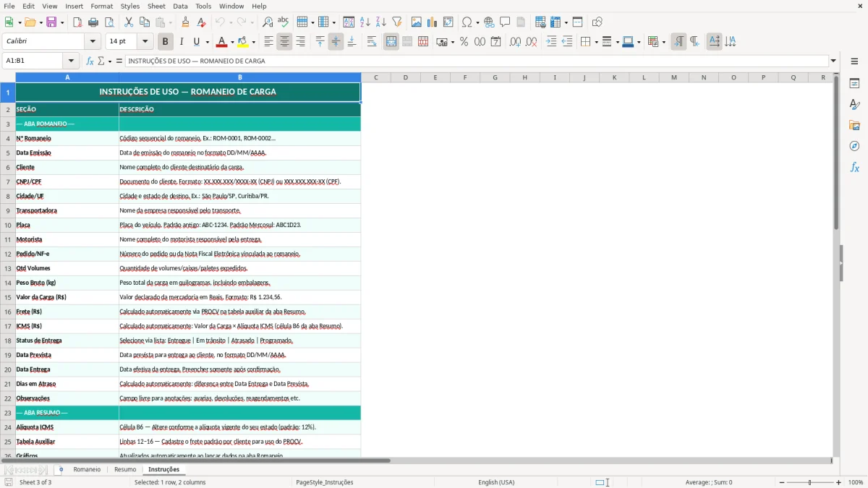
Task: Click the Delete Decimal Place icon
Action: pos(531,42)
